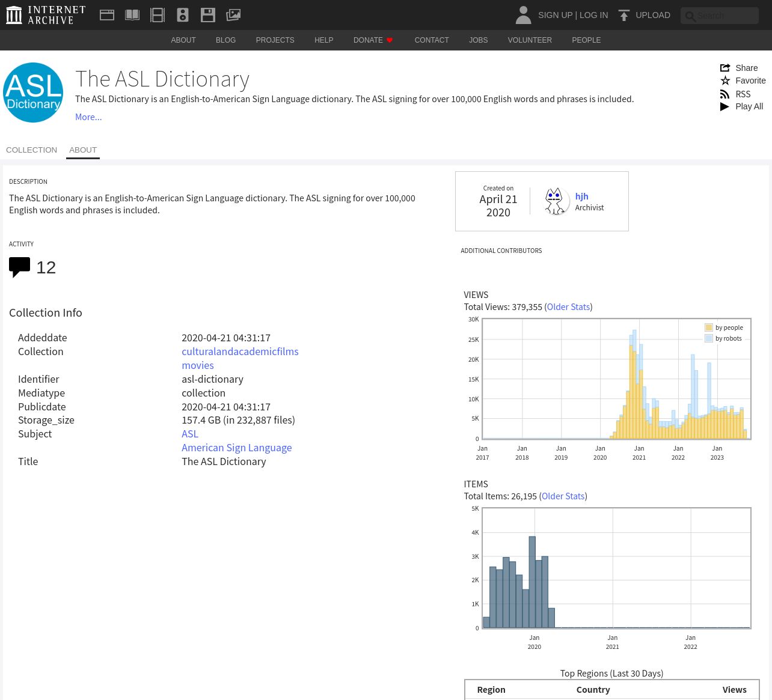
Task: Open the JOBS menu item
Action: tap(479, 40)
